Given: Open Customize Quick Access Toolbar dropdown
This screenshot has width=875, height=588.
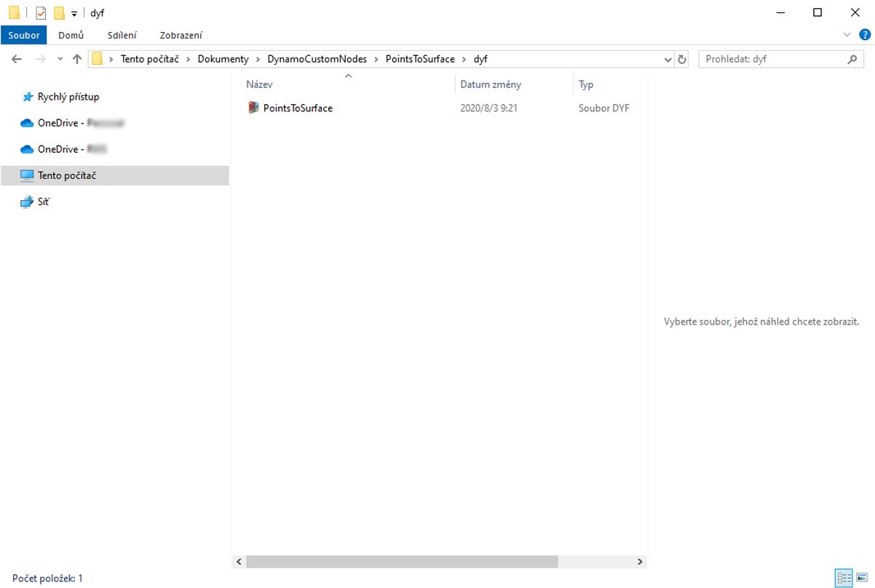Looking at the screenshot, I should (74, 13).
